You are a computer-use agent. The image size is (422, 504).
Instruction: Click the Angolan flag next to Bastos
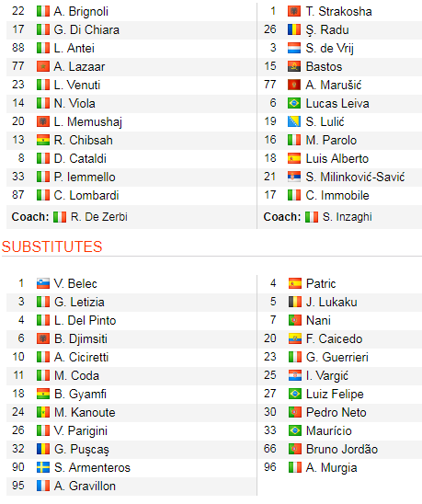pos(294,66)
